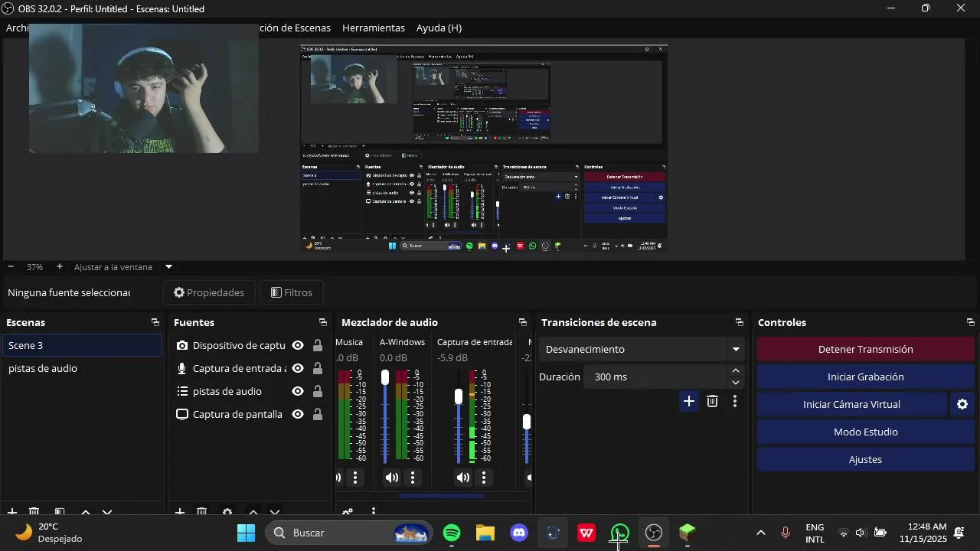Click the audio mixer horizontal scrollbar
980x551 pixels.
click(441, 496)
